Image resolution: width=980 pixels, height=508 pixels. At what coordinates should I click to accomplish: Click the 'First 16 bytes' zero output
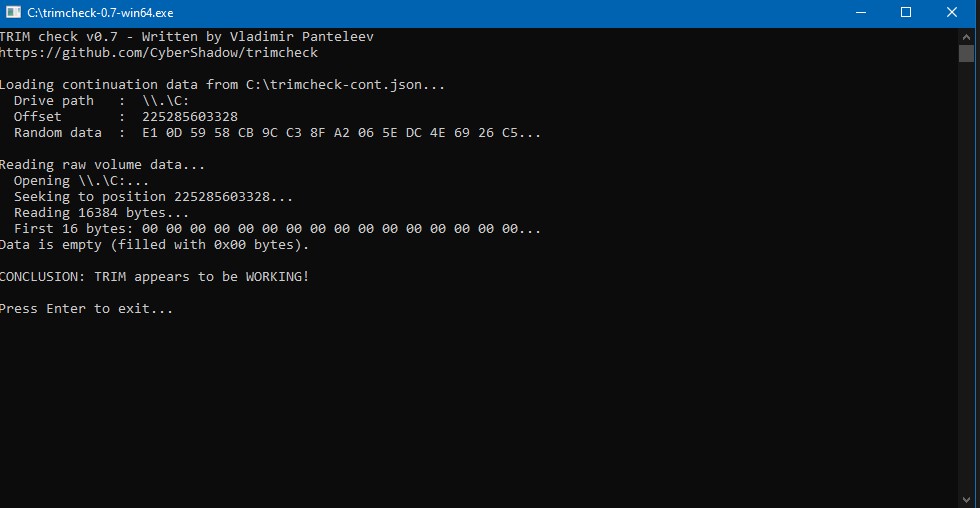[x=341, y=229]
